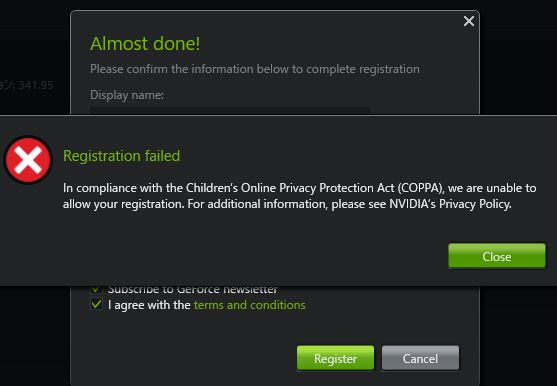Viewport: 557px width, 386px height.
Task: Dismiss the error with the Close button
Action: click(497, 256)
